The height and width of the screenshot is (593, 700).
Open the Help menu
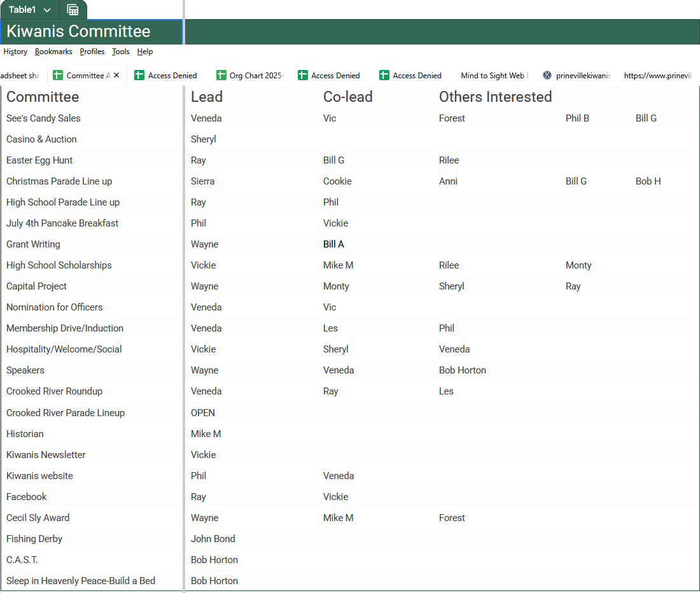click(x=145, y=52)
